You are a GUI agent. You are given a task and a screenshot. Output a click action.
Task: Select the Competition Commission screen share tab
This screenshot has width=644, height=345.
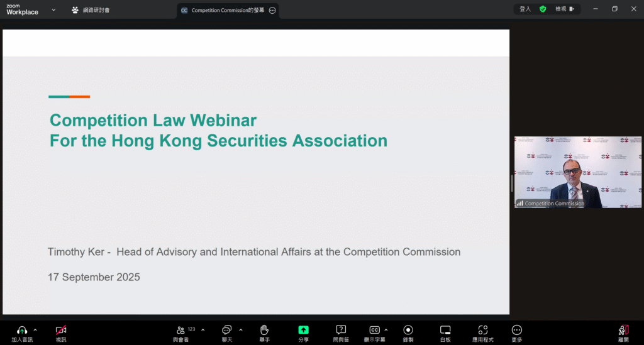223,10
